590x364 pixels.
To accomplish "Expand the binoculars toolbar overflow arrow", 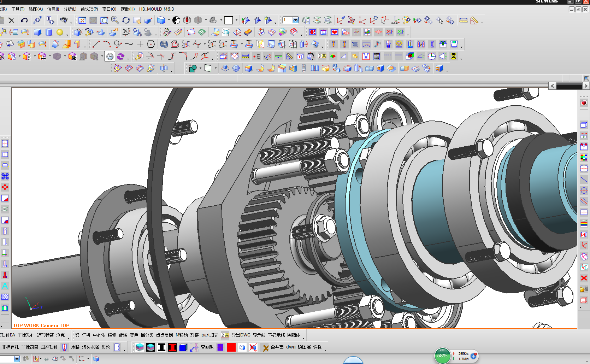I will point(71,23).
